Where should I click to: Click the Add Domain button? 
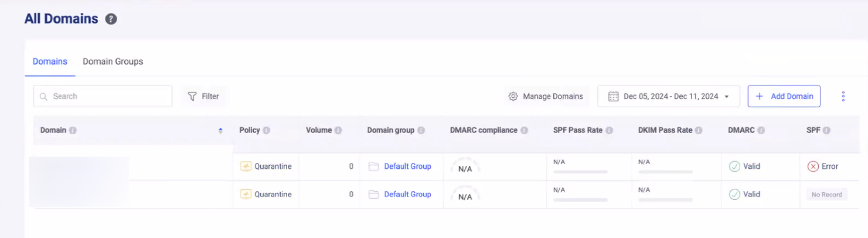pyautogui.click(x=784, y=96)
